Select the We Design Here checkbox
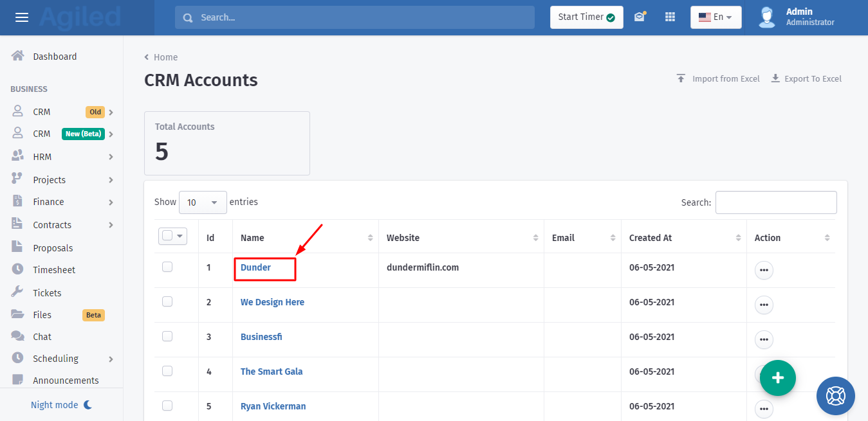 tap(167, 301)
